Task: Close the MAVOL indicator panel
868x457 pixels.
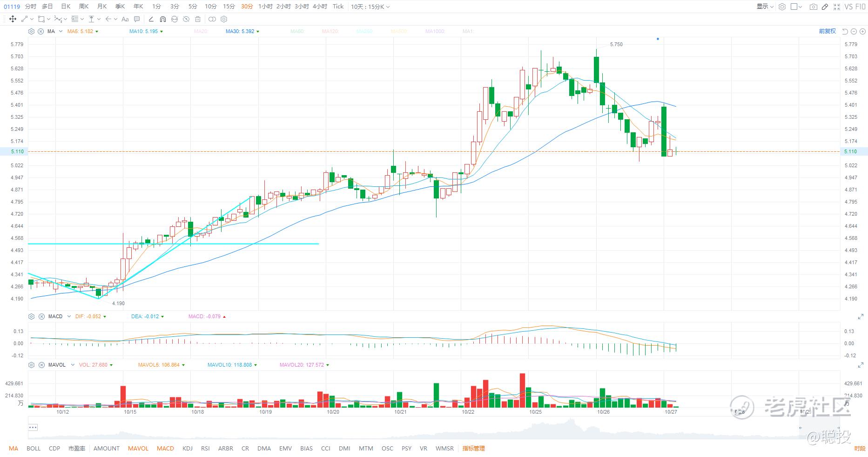Action: pos(40,365)
